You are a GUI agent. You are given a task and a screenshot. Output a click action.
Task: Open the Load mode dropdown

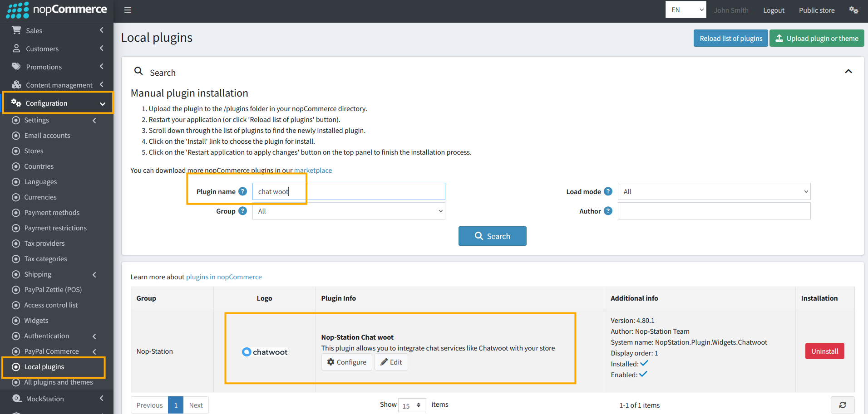click(714, 191)
